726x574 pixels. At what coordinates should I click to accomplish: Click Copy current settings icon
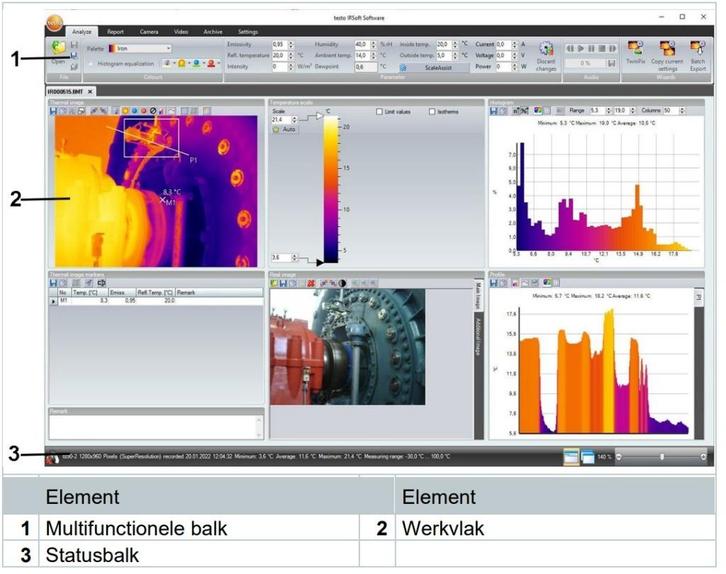tap(666, 48)
